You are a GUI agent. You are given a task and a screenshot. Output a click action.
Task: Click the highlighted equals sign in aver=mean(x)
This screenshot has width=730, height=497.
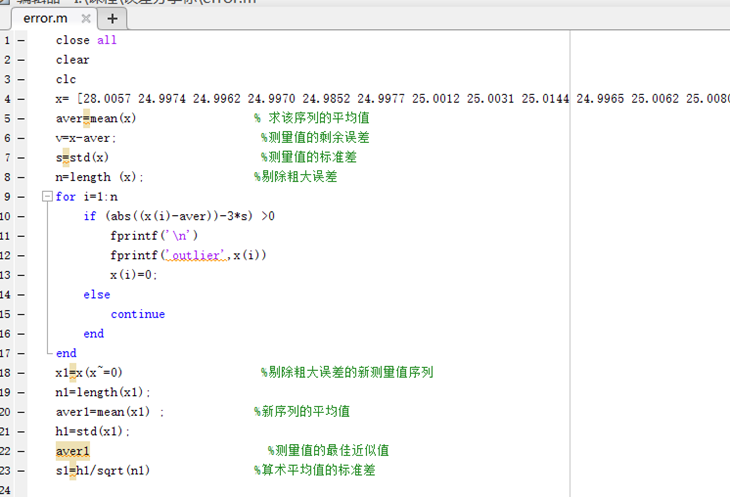coord(86,119)
